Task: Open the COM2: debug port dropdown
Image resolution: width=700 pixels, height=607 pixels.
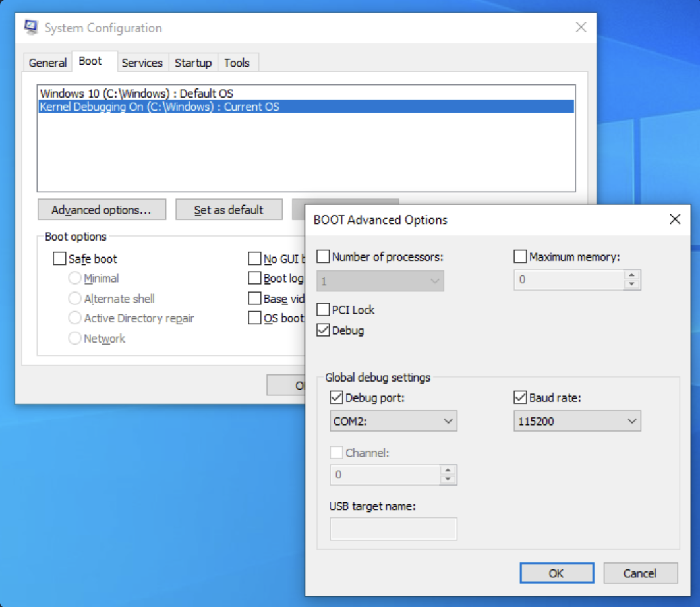Action: coord(393,421)
